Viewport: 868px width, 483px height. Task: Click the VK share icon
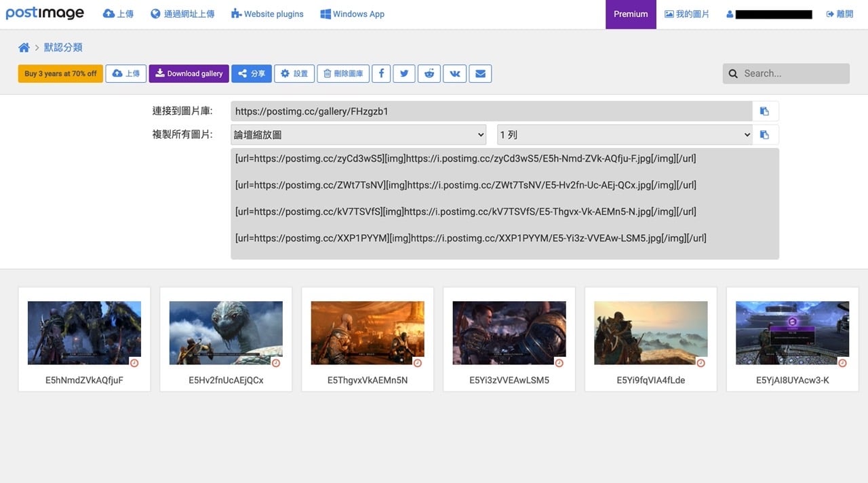(x=454, y=73)
